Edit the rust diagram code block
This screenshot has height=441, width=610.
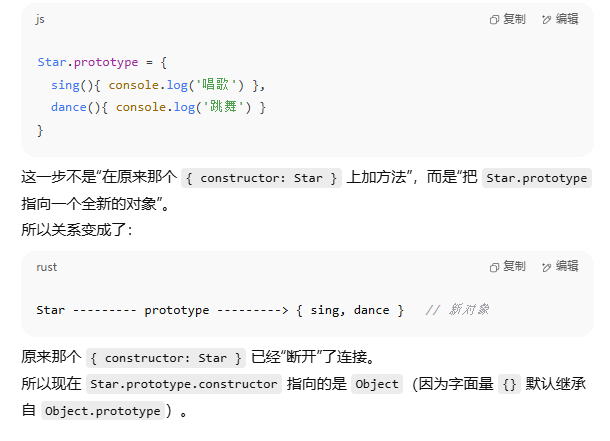click(560, 266)
